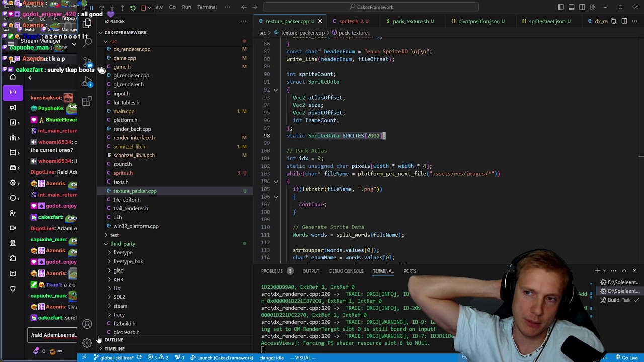
Task: Open main.cpp in the explorer
Action: 124,111
